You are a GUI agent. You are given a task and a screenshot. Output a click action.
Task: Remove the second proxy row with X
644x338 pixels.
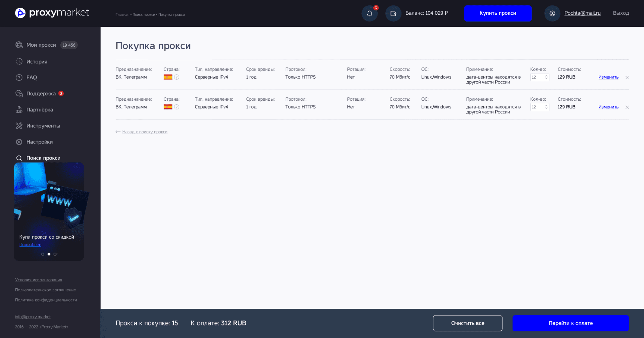point(627,107)
